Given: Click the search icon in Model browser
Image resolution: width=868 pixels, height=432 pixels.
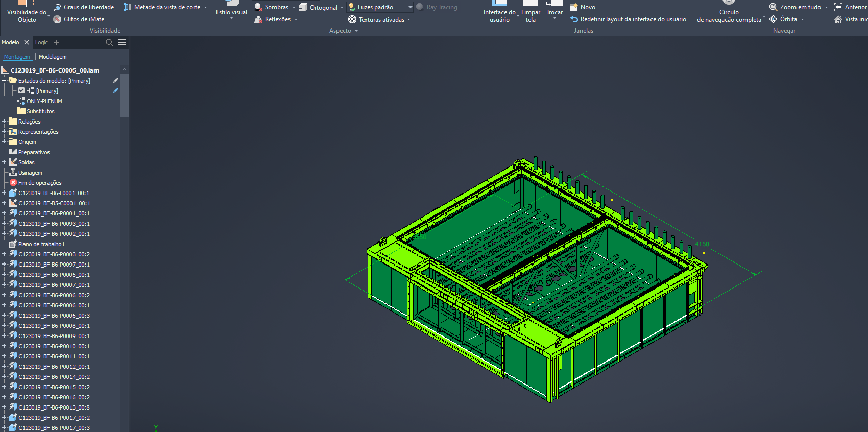Looking at the screenshot, I should click(x=109, y=42).
